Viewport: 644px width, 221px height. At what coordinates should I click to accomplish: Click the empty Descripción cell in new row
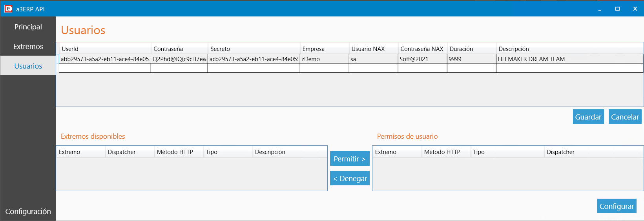570,68
